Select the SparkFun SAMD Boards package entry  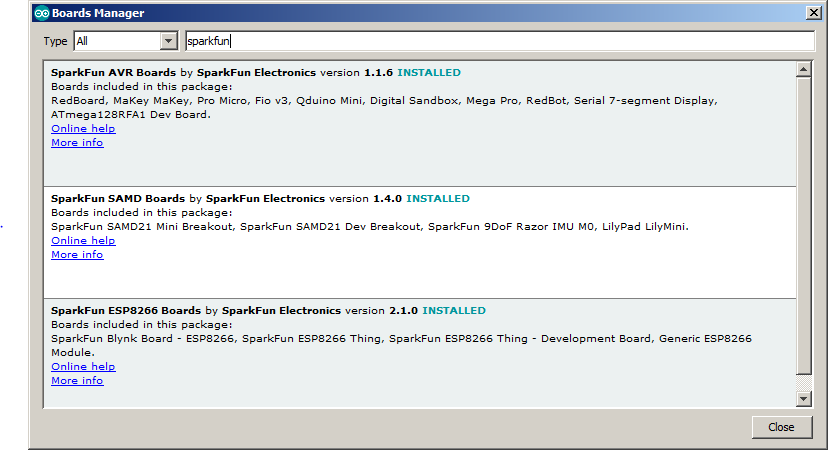[x=420, y=242]
